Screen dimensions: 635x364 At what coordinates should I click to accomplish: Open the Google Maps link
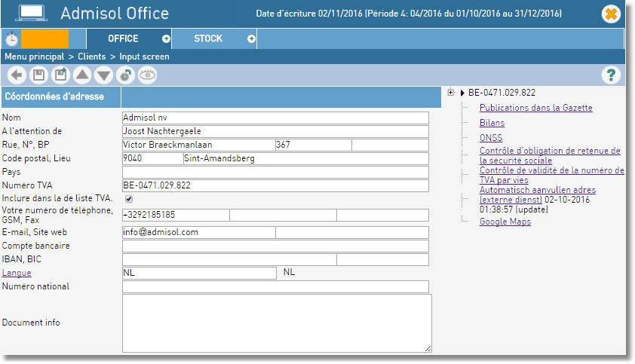coord(505,222)
